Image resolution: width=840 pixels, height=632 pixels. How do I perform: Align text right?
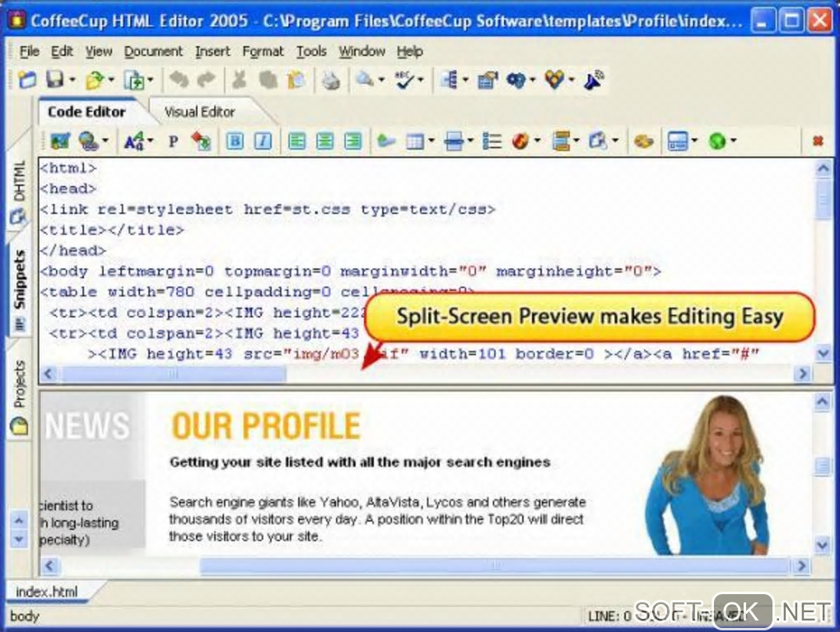point(352,142)
